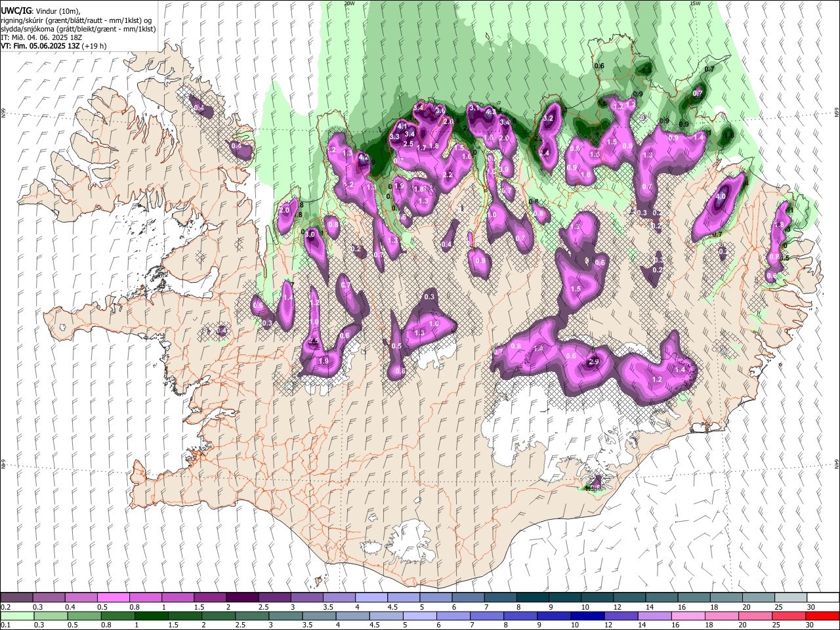
Task: Click the "IT: Mið. 04. 06. 2025 18Z" line
Action: [x=41, y=37]
